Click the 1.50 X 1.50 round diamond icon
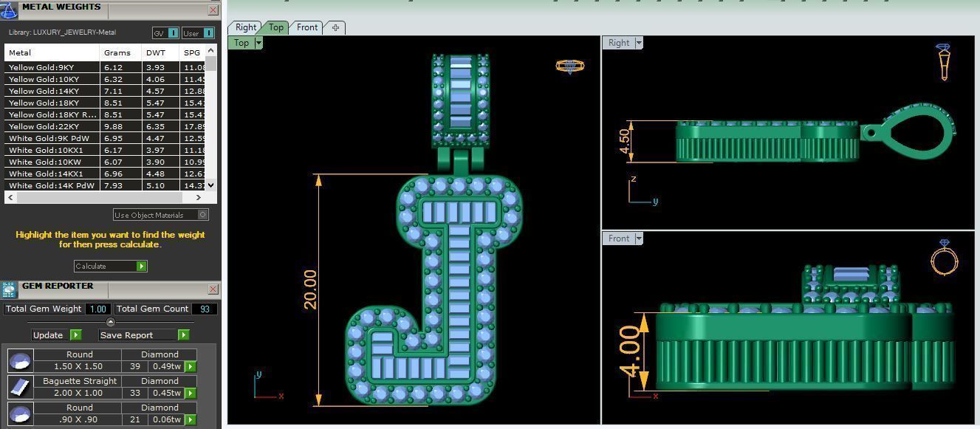 (20, 360)
